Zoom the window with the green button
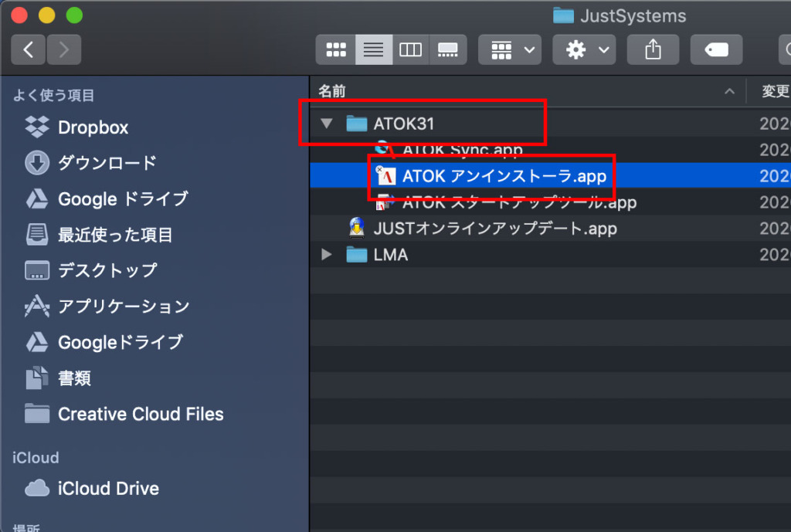Image resolution: width=791 pixels, height=532 pixels. [74, 15]
